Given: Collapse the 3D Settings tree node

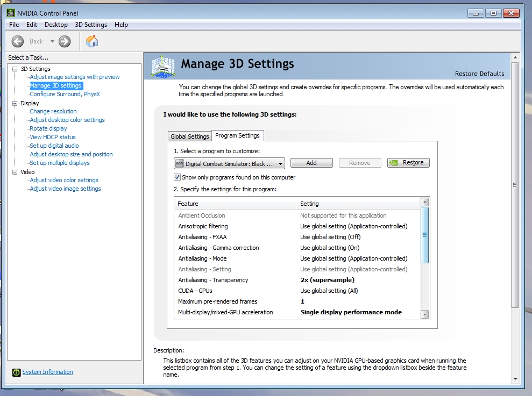Looking at the screenshot, I should click(15, 69).
